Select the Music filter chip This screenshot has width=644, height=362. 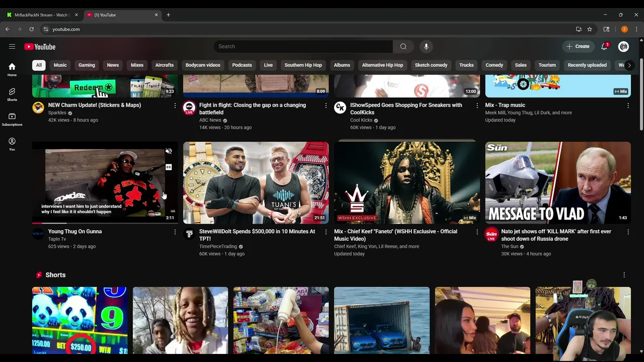pyautogui.click(x=60, y=65)
